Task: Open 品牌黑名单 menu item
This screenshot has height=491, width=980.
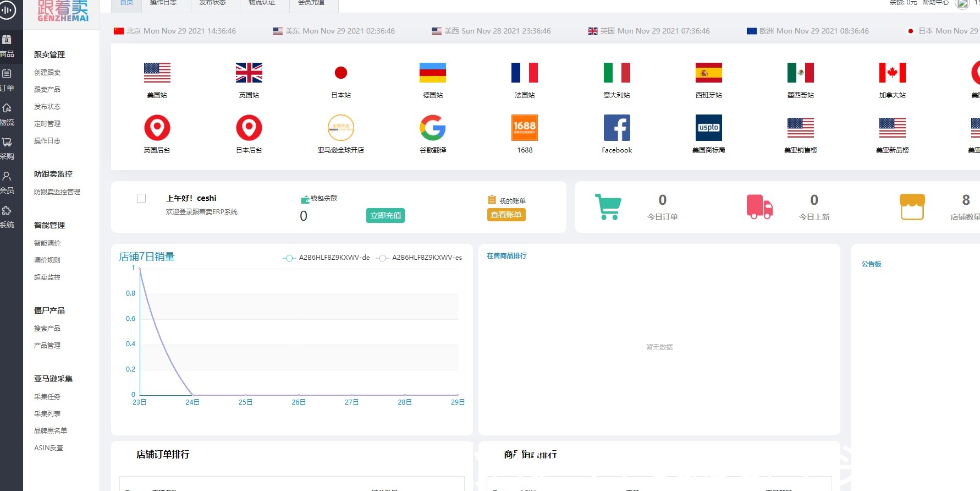Action: 51,431
